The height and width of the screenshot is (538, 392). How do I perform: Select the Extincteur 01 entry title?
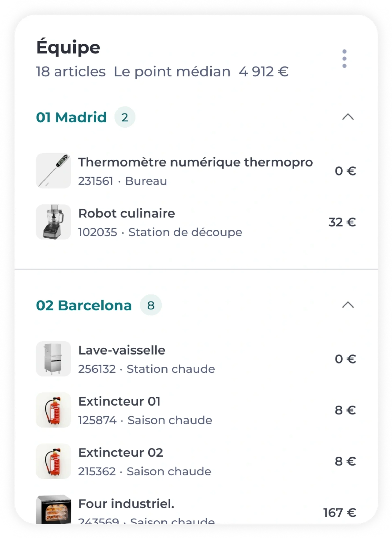(x=119, y=402)
